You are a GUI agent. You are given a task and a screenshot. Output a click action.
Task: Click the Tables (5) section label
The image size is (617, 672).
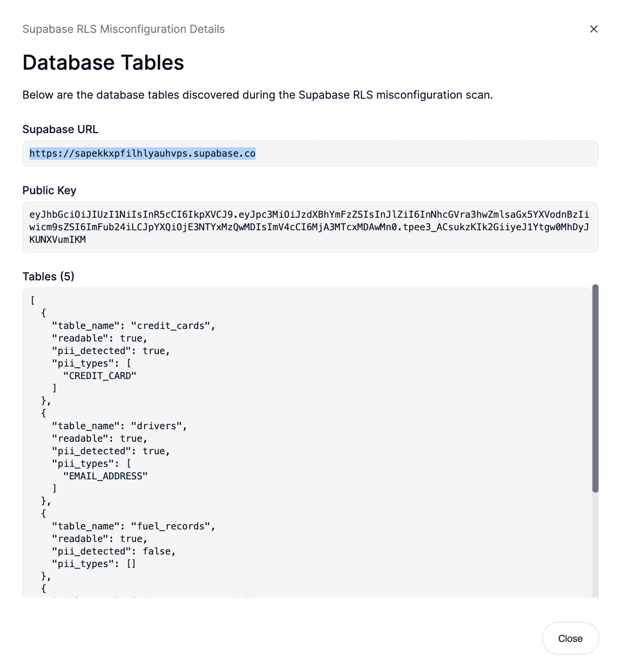[x=49, y=277]
